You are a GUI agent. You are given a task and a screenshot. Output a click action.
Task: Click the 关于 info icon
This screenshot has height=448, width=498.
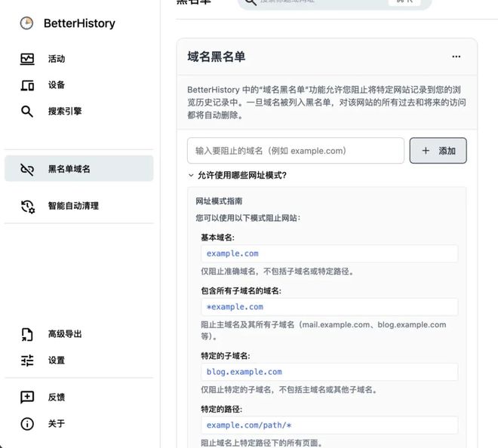pyautogui.click(x=27, y=424)
